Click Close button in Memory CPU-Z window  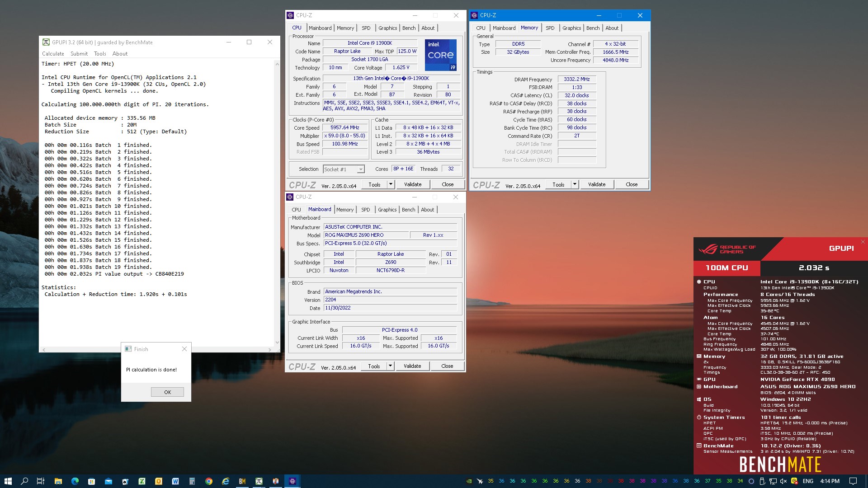coord(632,184)
